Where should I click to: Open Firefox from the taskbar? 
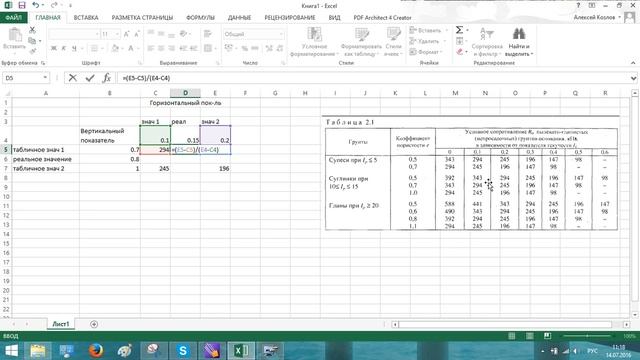pyautogui.click(x=96, y=351)
